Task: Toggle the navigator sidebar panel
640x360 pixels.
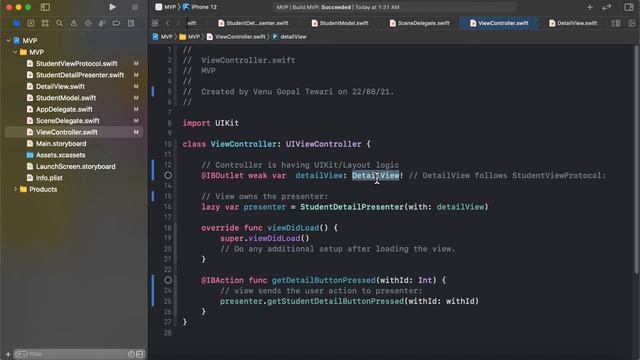Action: pos(45,7)
